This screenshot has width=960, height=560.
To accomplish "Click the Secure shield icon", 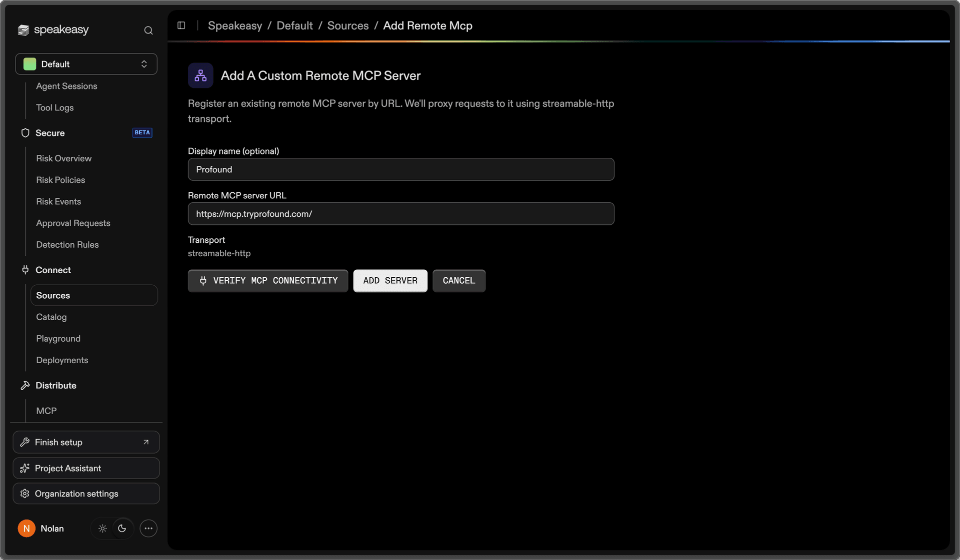I will point(25,133).
